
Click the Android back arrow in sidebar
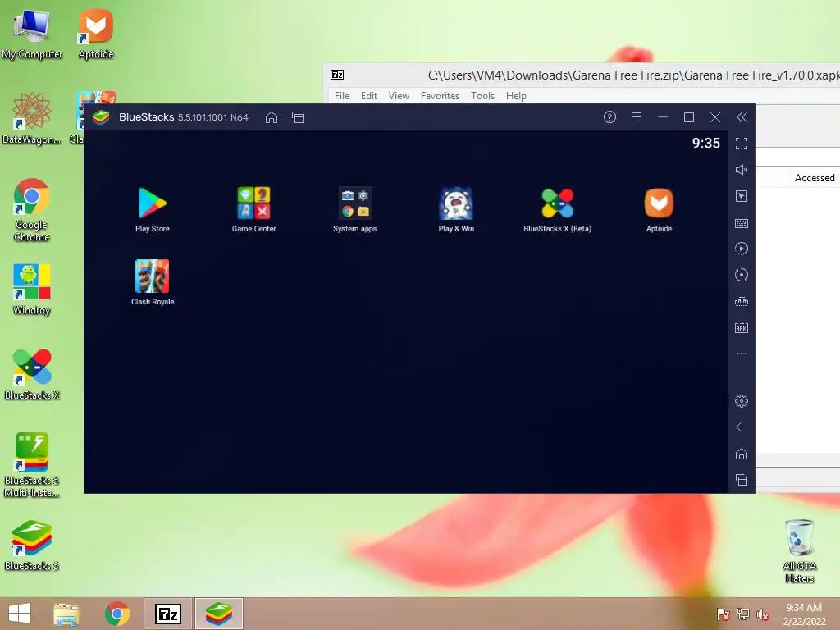point(742,427)
